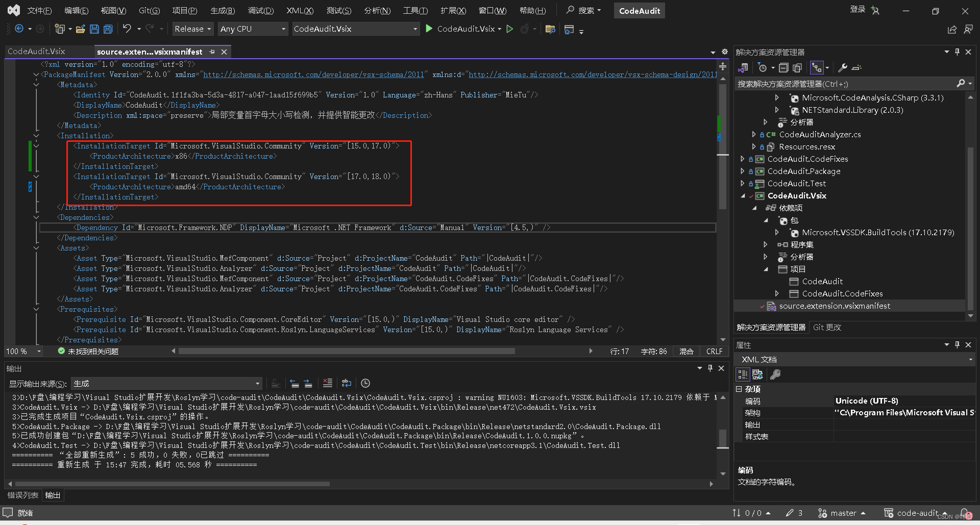This screenshot has width=980, height=525.
Task: Clear all output with the Clear All icon
Action: point(328,383)
